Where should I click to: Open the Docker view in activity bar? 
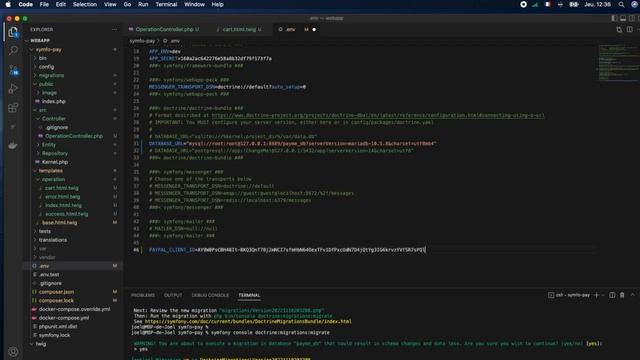[x=13, y=145]
